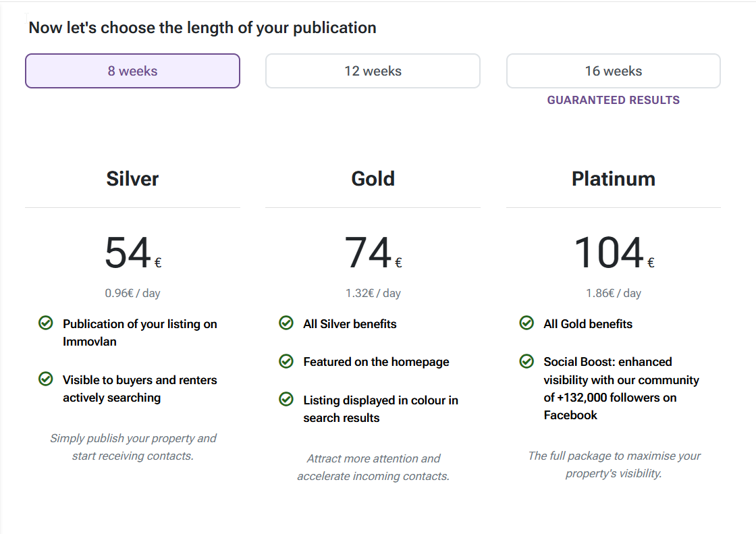Select the Platinum plan heading

click(614, 179)
